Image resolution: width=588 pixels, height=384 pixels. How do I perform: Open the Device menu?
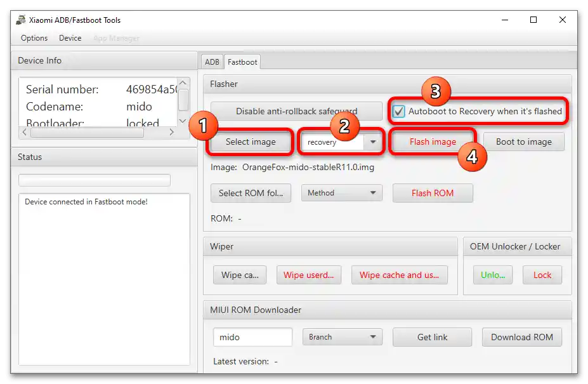click(x=70, y=38)
